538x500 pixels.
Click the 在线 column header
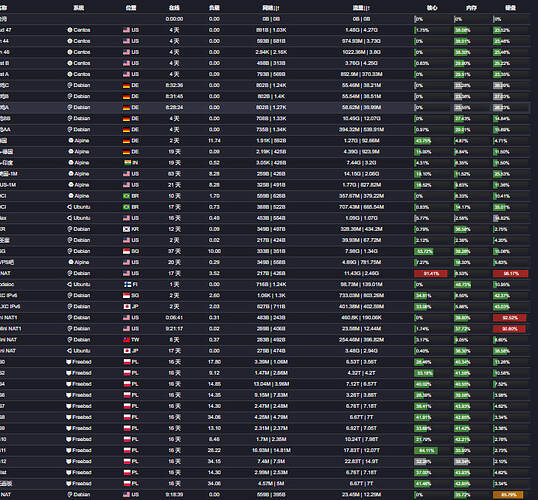[x=174, y=8]
